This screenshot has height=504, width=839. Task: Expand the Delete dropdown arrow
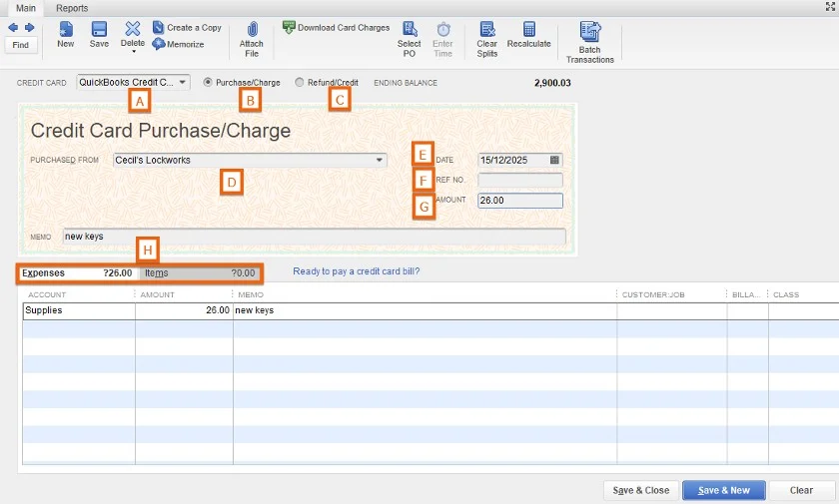[x=134, y=52]
